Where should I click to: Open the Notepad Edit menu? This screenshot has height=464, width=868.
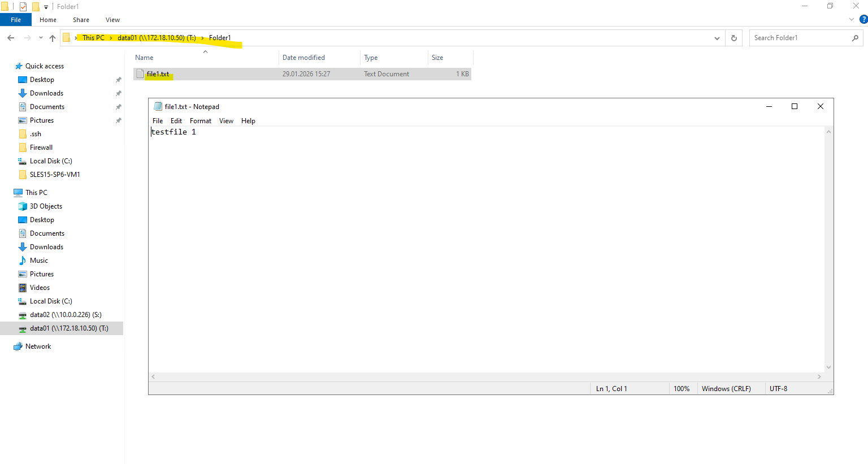176,121
